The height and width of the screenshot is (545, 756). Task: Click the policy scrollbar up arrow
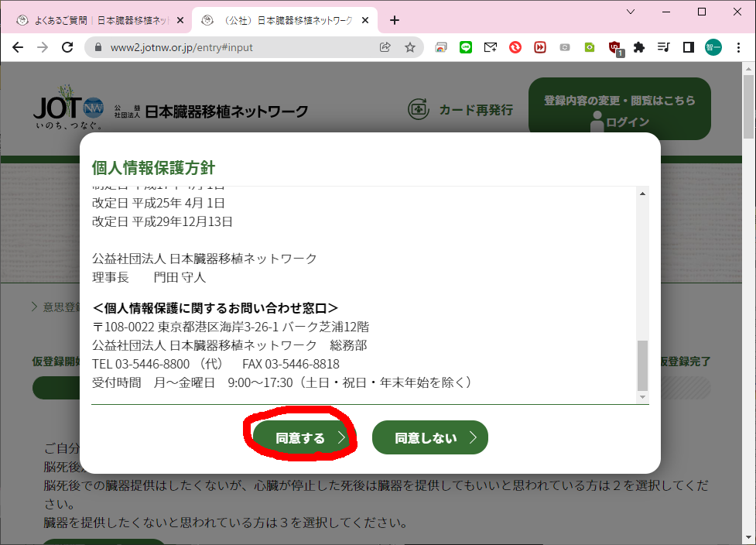pyautogui.click(x=641, y=194)
